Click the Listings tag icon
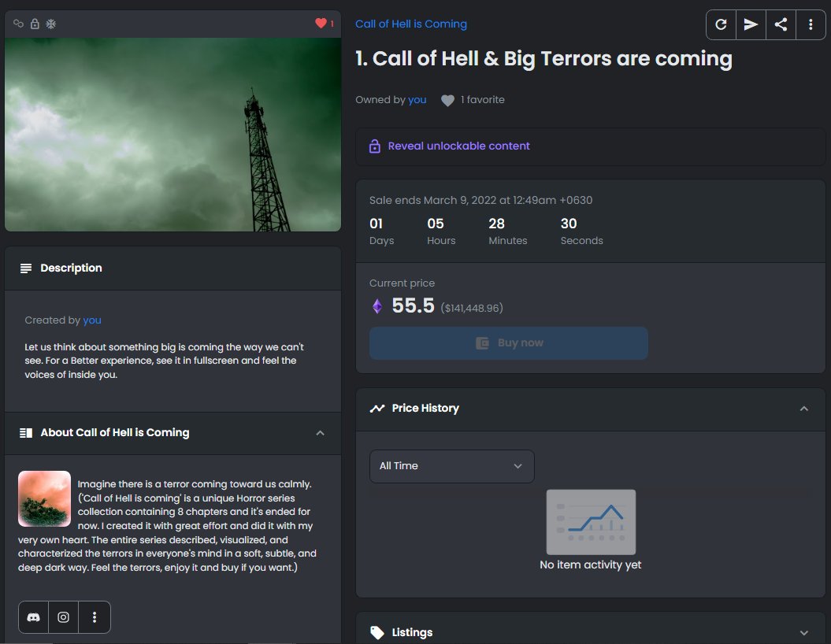Viewport: 831px width, 644px height. [377, 632]
